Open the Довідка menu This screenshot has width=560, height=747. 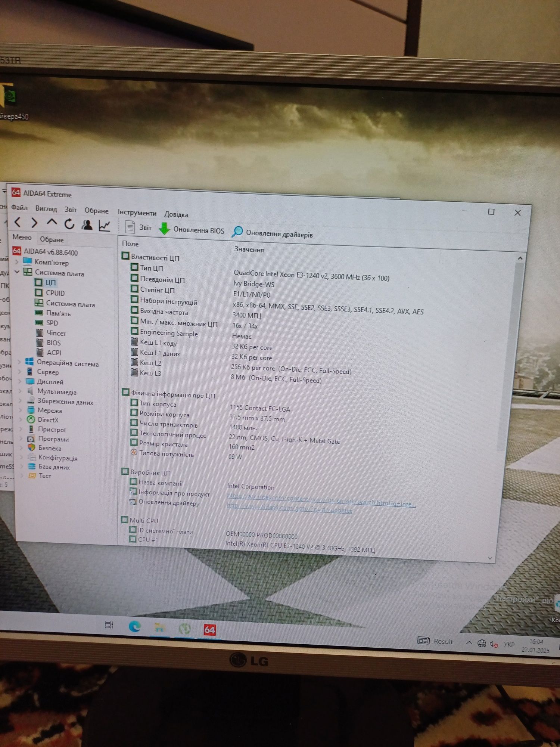[x=176, y=214]
